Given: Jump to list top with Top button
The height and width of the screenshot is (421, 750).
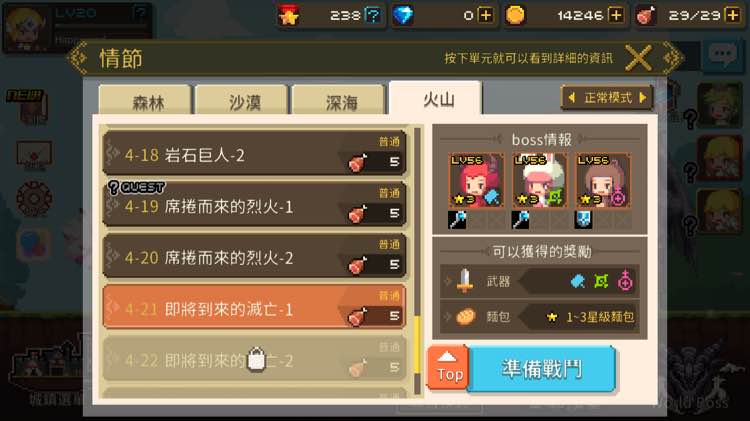Looking at the screenshot, I should 448,368.
